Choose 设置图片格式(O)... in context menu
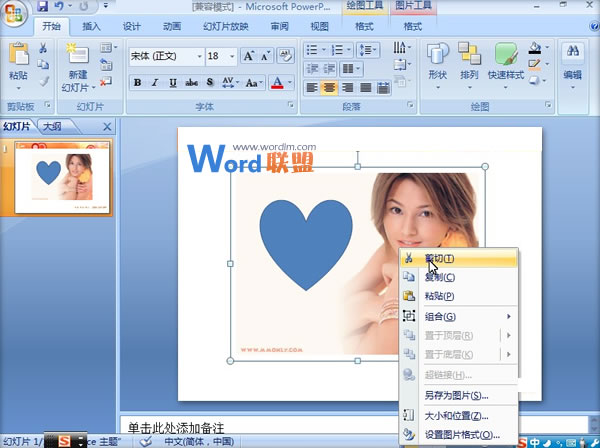This screenshot has height=448, width=600. point(462,434)
